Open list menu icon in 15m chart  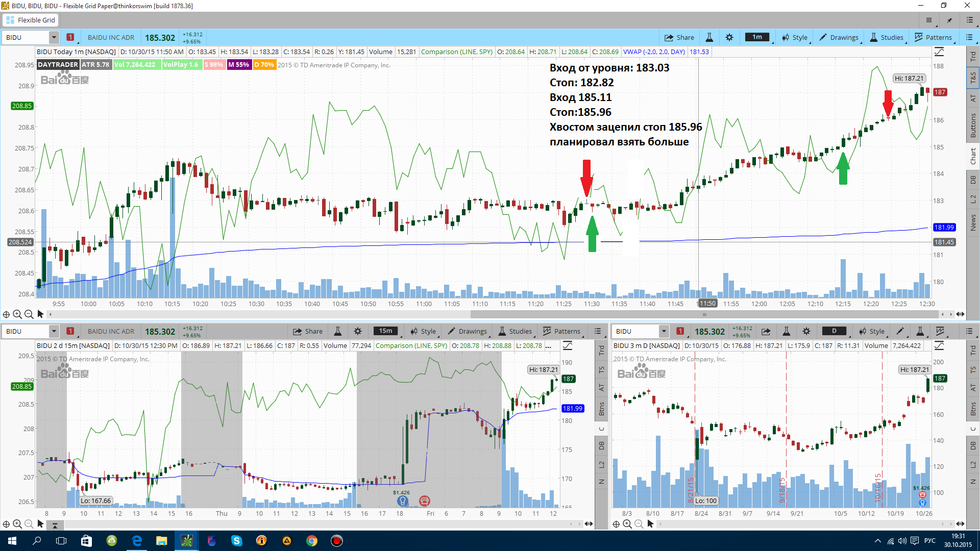(598, 331)
